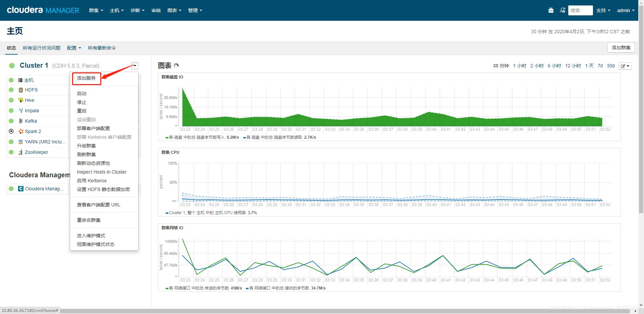Click the hosts list icon next to 主机
The image size is (644, 314).
pos(20,80)
